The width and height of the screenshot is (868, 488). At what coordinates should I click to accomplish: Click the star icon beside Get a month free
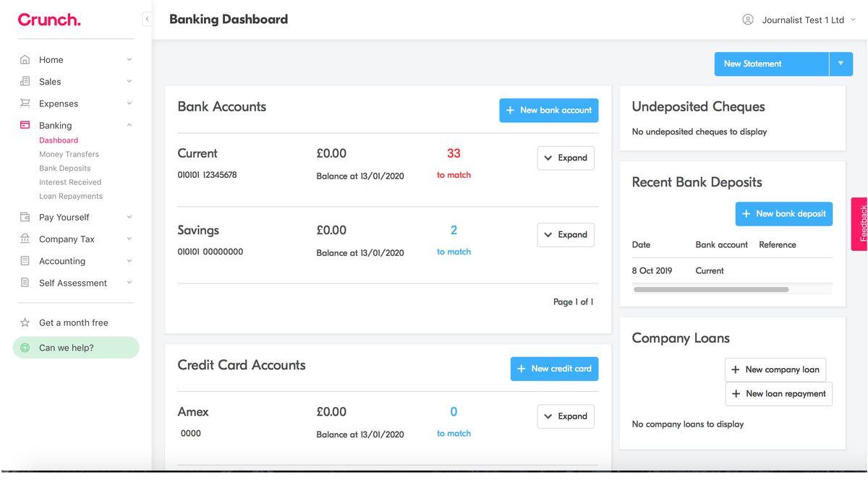[25, 323]
